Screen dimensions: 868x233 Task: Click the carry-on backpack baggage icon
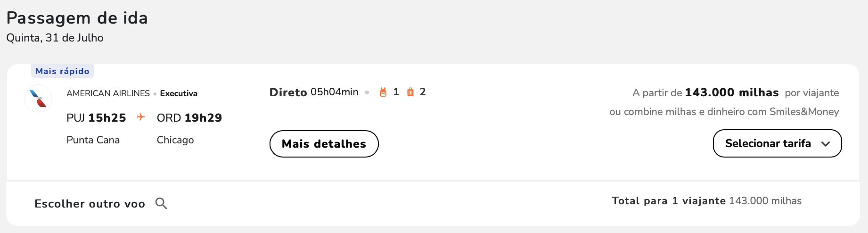point(383,92)
